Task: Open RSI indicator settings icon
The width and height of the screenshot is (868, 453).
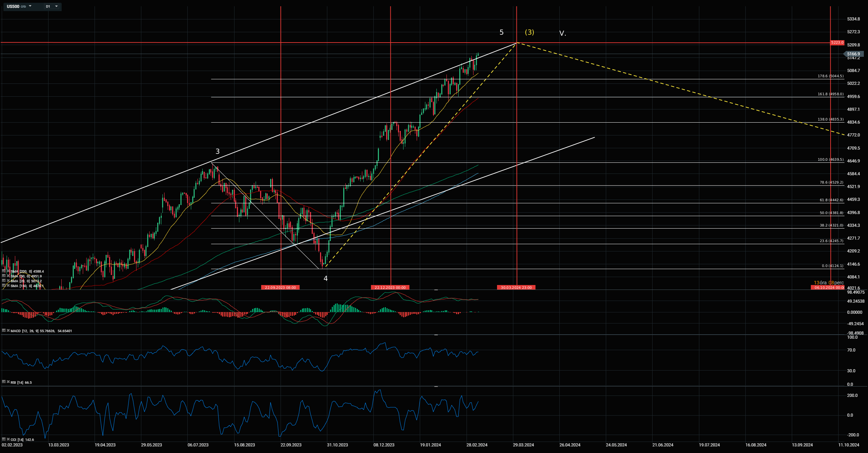Action: (x=3, y=382)
